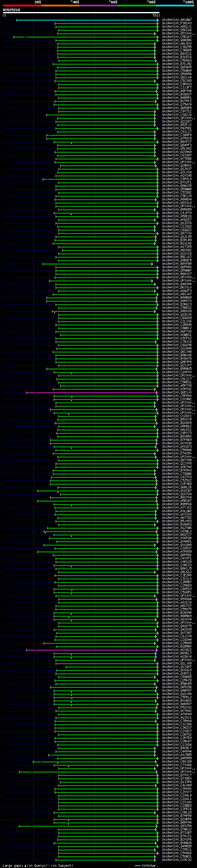Select the label UniRef100_A8FYH9

pyautogui.click(x=177, y=91)
